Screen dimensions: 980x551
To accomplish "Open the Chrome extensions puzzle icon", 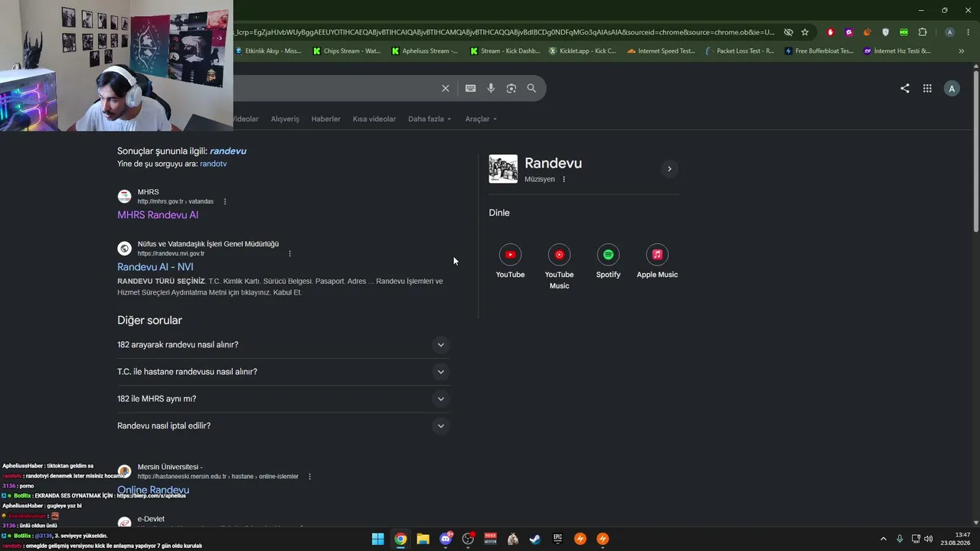I will tap(923, 32).
